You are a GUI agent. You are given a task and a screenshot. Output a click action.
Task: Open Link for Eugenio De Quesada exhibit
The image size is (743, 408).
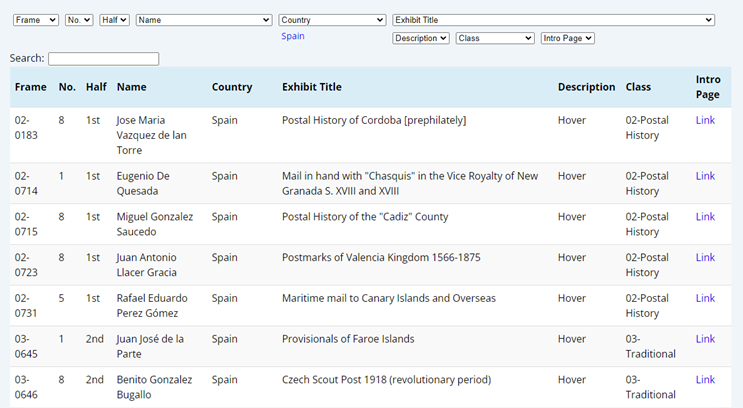705,176
